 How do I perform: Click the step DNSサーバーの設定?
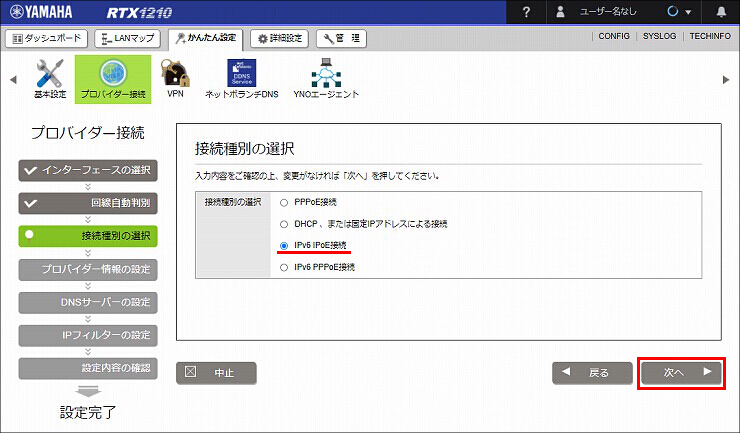[88, 302]
